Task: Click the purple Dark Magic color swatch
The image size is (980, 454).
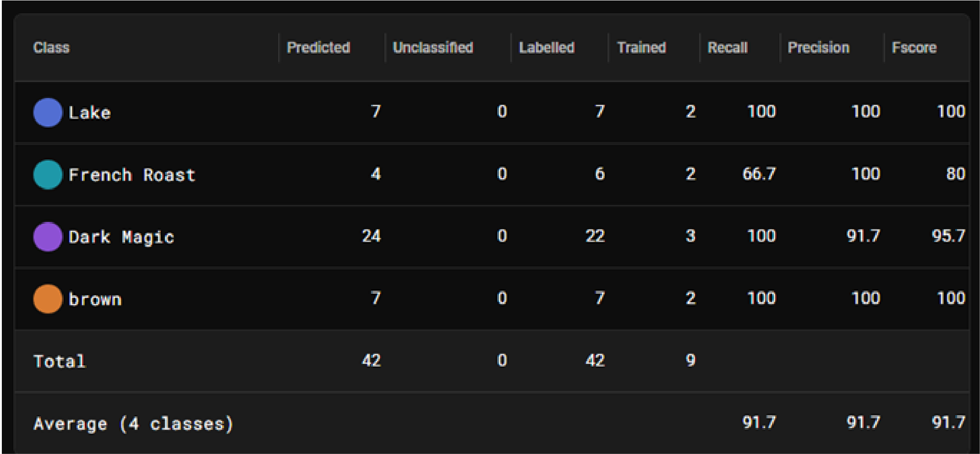Action: [x=48, y=237]
